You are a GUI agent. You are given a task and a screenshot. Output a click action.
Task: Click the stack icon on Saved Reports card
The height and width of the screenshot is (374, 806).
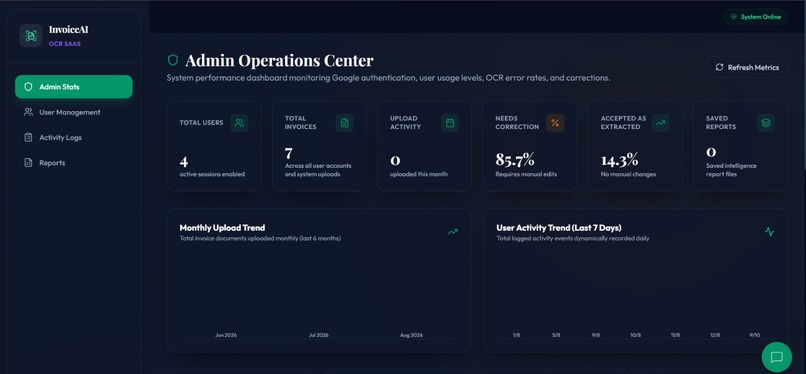pos(766,123)
